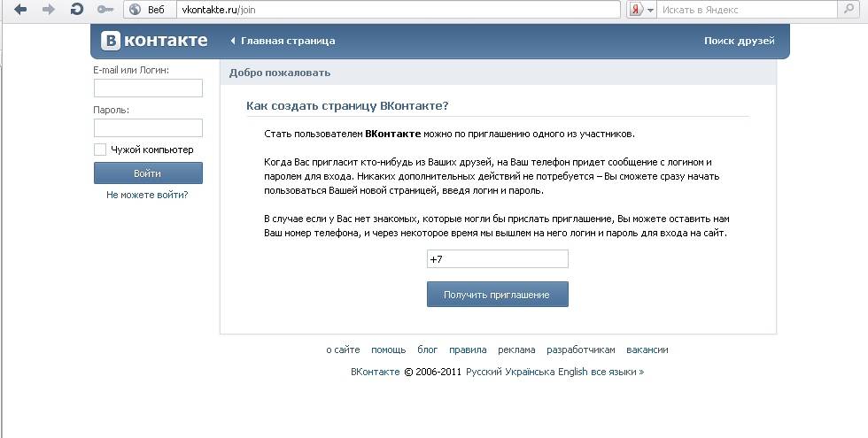Click the browser back arrow

(x=20, y=10)
